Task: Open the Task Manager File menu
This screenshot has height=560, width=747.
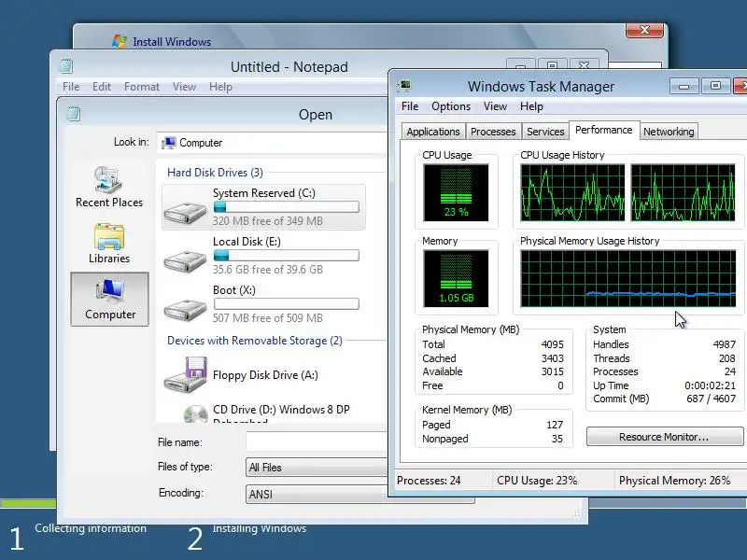Action: pyautogui.click(x=410, y=106)
